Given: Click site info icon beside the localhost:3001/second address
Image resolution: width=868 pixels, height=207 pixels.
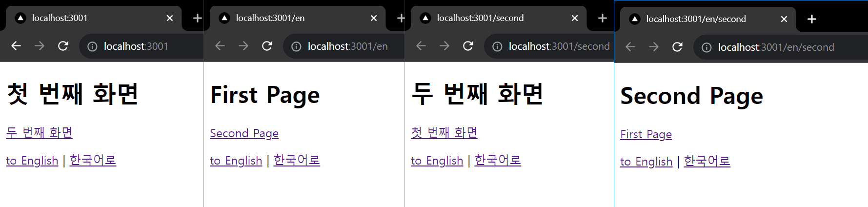Looking at the screenshot, I should (x=497, y=46).
